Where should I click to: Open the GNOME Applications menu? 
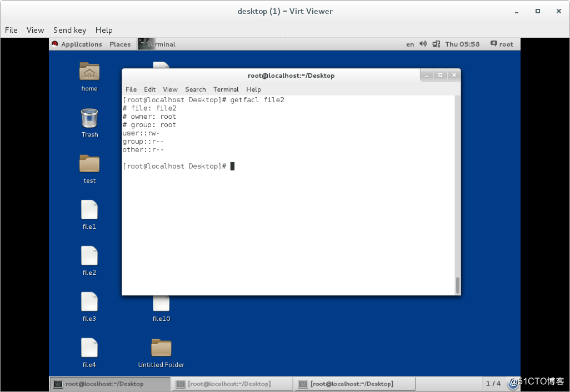point(82,44)
